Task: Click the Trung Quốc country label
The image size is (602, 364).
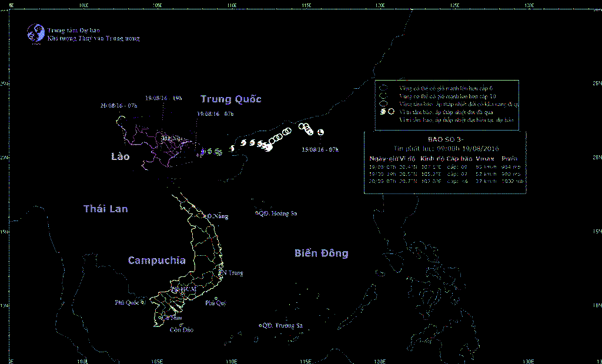Action: 230,99
